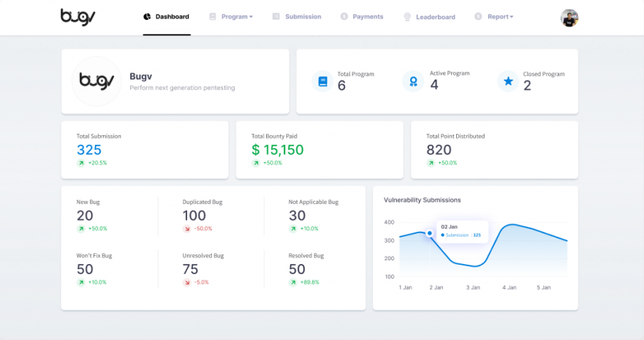
Task: Open the user profile avatar menu
Action: (x=569, y=18)
